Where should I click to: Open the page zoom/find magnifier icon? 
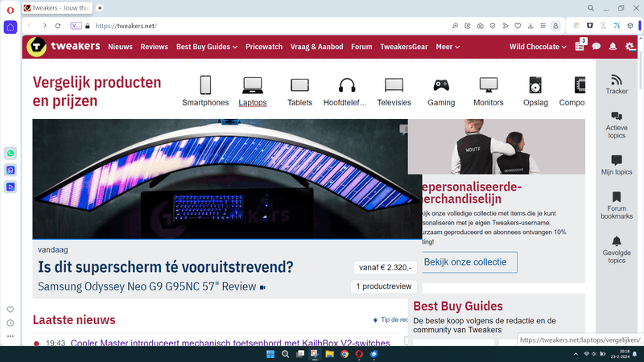[455, 26]
